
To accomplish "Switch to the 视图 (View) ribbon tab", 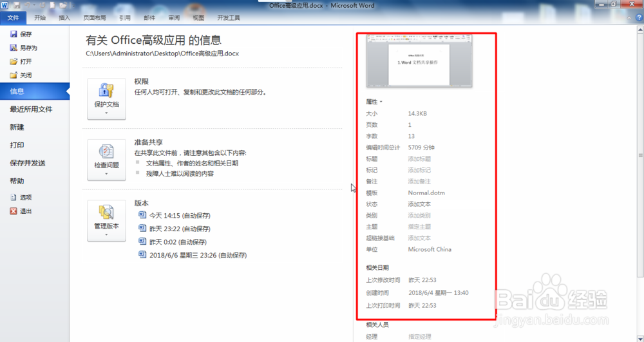I will coord(198,17).
